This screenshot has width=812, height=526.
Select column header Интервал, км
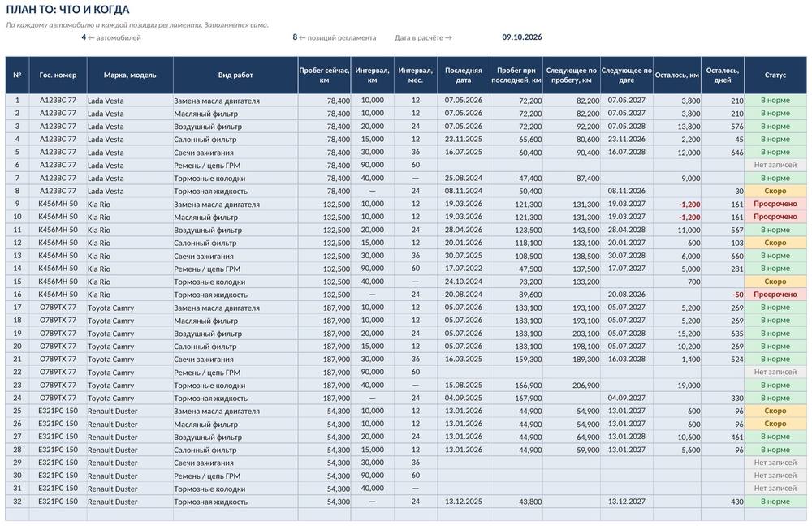tap(373, 75)
